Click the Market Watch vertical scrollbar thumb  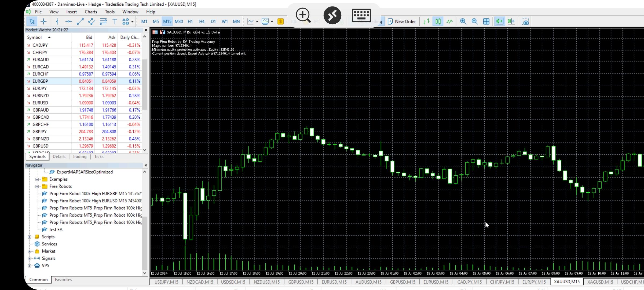145,85
